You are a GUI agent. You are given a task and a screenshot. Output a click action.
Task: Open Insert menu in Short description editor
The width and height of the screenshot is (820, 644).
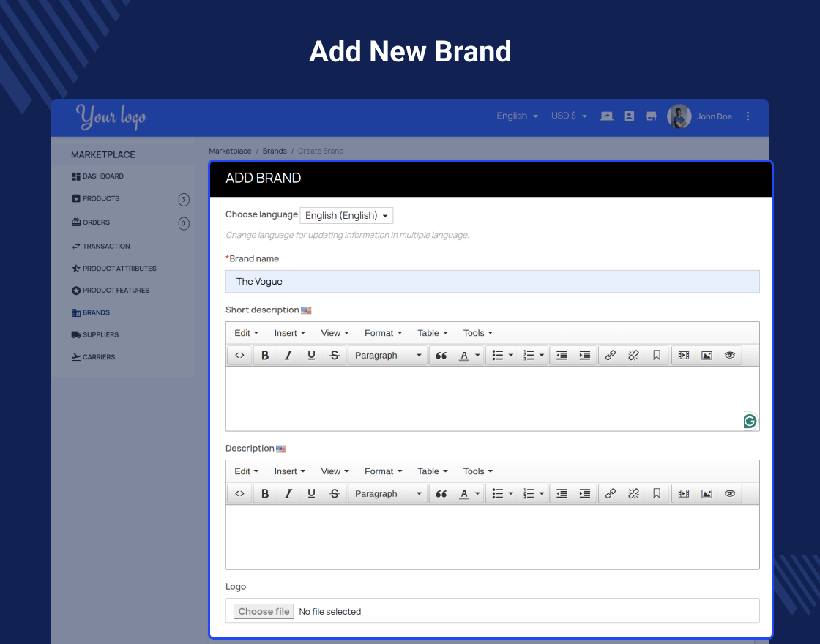290,333
